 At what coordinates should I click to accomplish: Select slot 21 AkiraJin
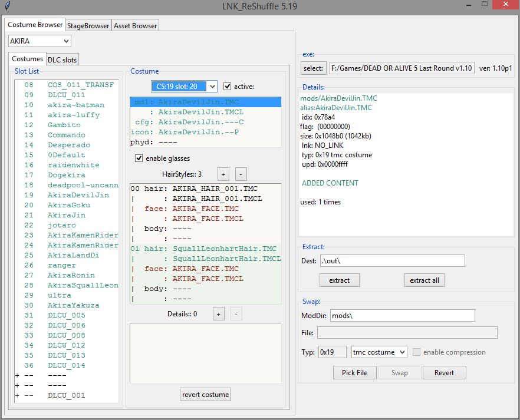66,215
